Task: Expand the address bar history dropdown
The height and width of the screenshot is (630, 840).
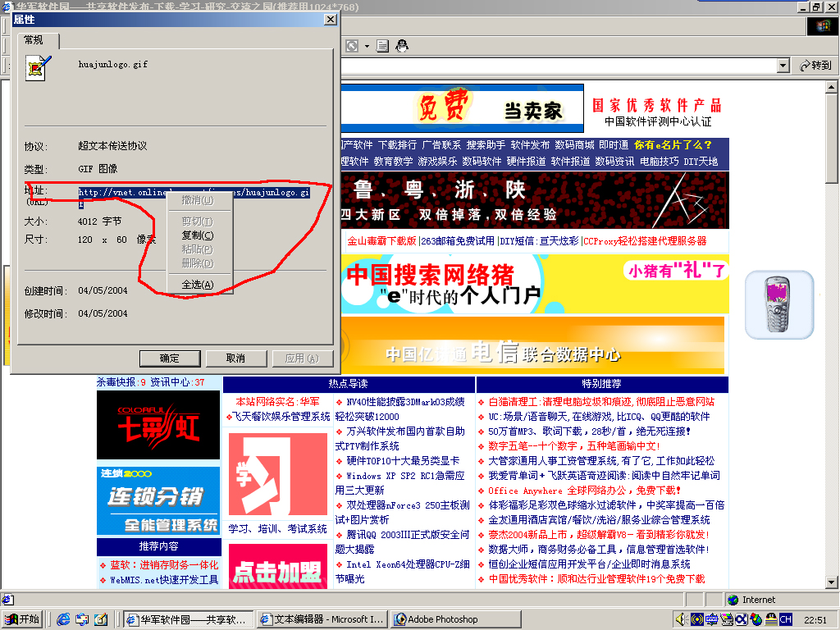Action: 783,66
